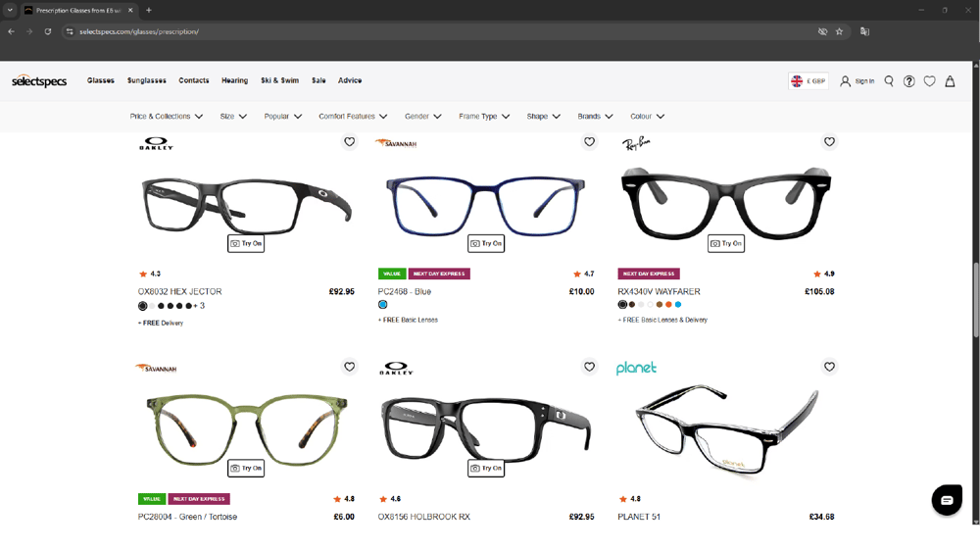Screen dimensions: 980x551
Task: Click Try On for RX4340V WAYFARER
Action: pos(725,243)
